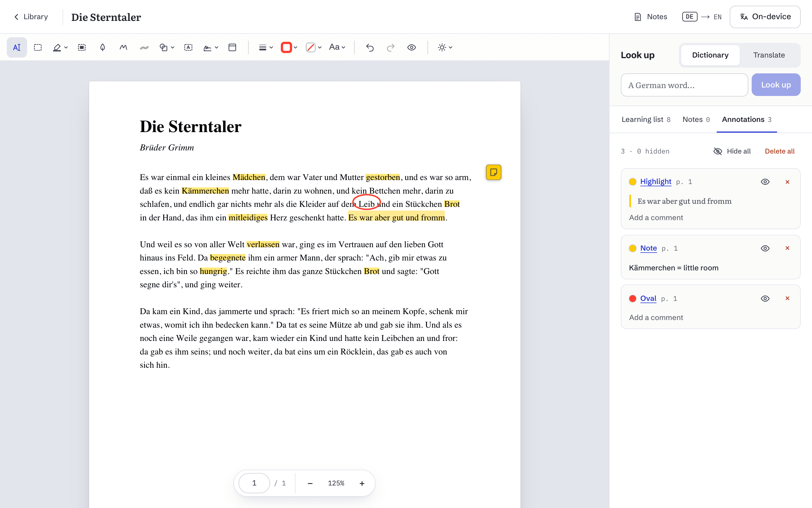Image resolution: width=812 pixels, height=508 pixels.
Task: Focus the German word input field
Action: [684, 85]
